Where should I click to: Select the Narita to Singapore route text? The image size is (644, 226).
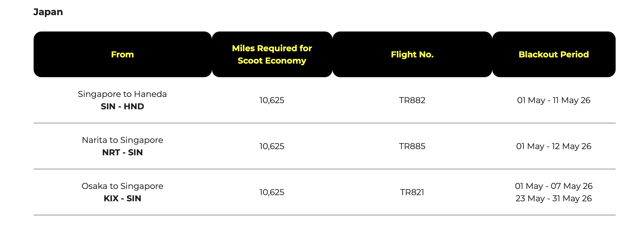pyautogui.click(x=122, y=140)
